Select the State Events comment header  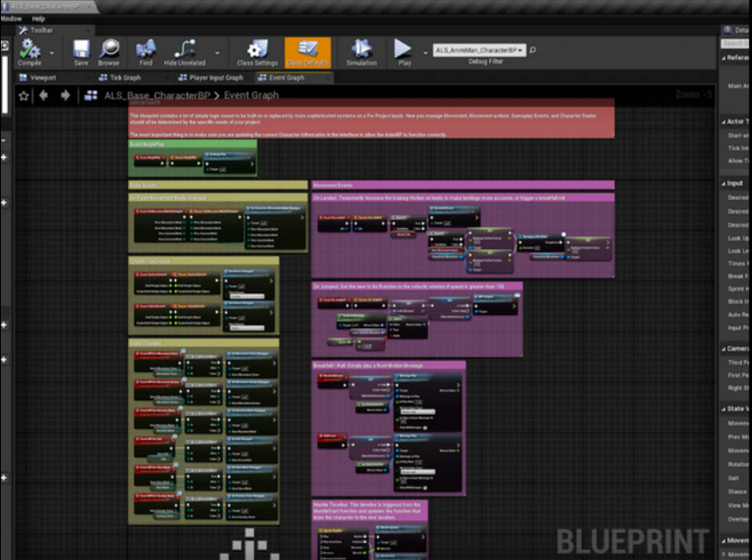coord(217,185)
